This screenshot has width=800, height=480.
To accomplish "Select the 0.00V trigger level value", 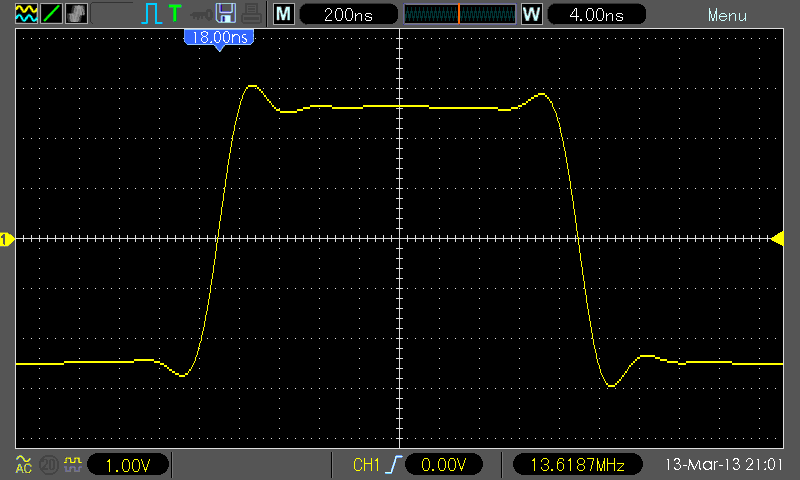I will point(443,465).
